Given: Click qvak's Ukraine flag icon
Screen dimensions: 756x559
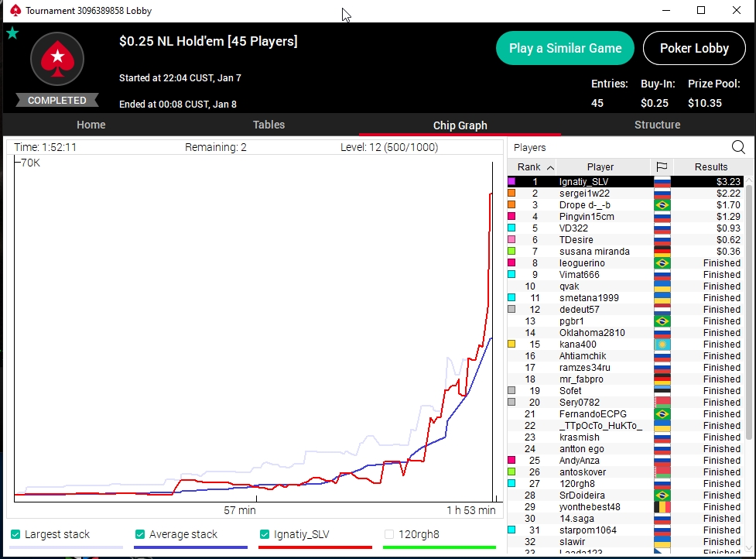Looking at the screenshot, I should pos(662,286).
